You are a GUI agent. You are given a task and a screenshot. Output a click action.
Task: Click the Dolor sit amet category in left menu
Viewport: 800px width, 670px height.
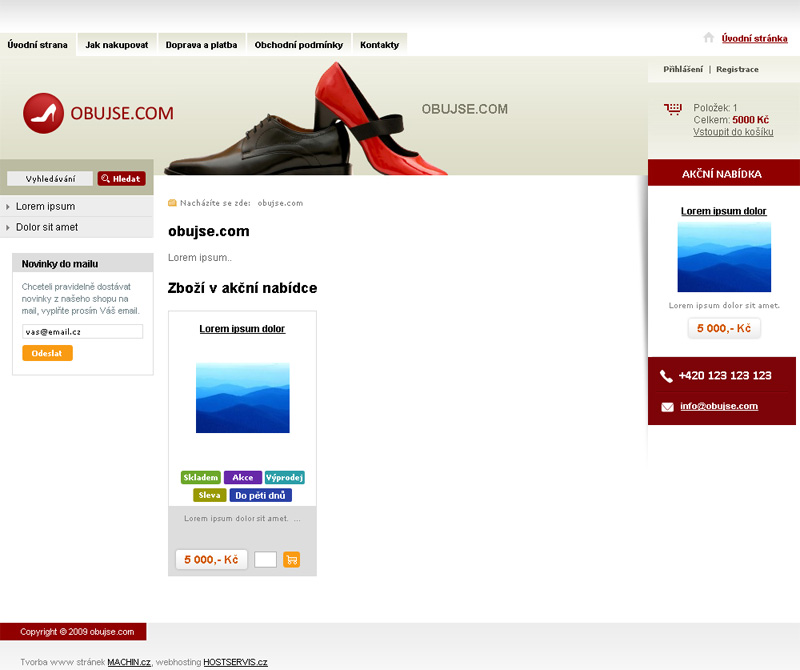[x=47, y=228]
